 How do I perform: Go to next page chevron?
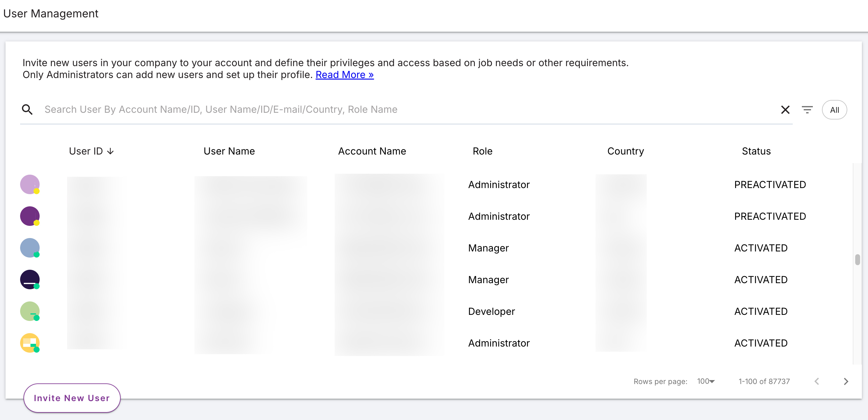[846, 381]
